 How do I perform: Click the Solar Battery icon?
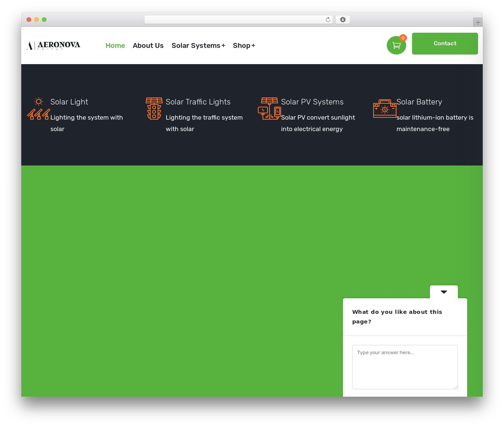pos(385,108)
